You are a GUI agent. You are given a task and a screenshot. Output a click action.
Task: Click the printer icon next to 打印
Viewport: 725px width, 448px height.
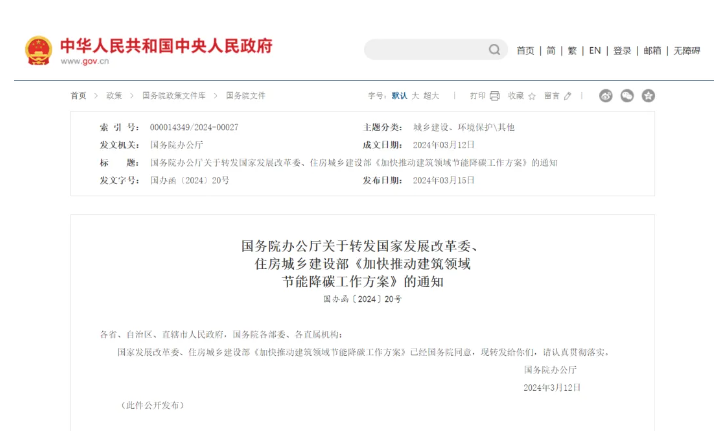pos(494,96)
